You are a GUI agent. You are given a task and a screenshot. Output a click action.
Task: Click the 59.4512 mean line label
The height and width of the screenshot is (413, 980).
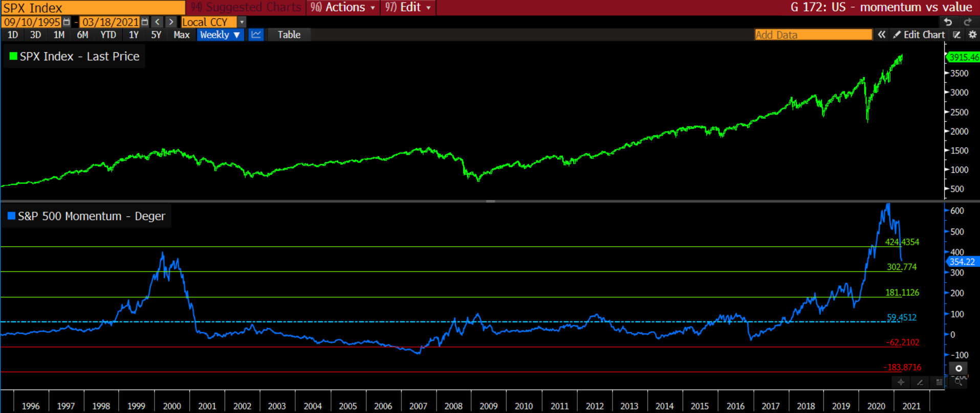(x=902, y=317)
